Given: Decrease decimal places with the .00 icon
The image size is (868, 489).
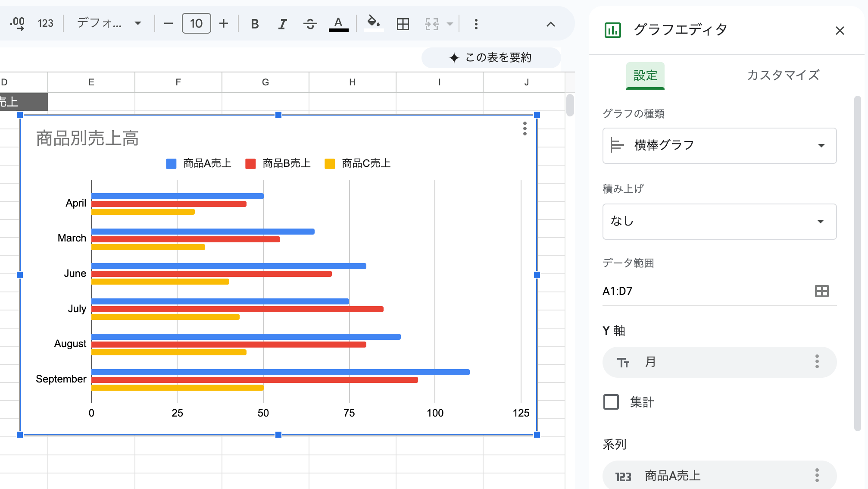Looking at the screenshot, I should [17, 24].
